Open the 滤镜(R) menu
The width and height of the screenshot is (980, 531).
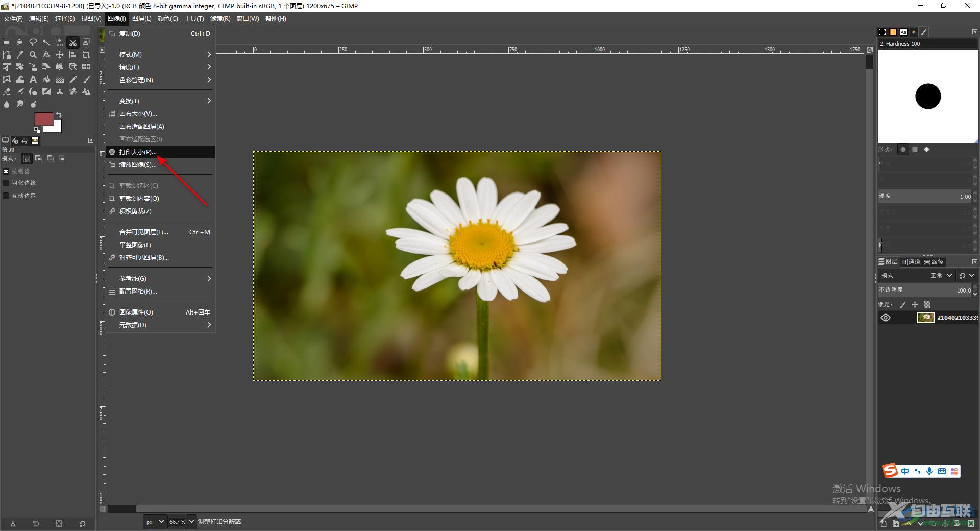coord(220,18)
